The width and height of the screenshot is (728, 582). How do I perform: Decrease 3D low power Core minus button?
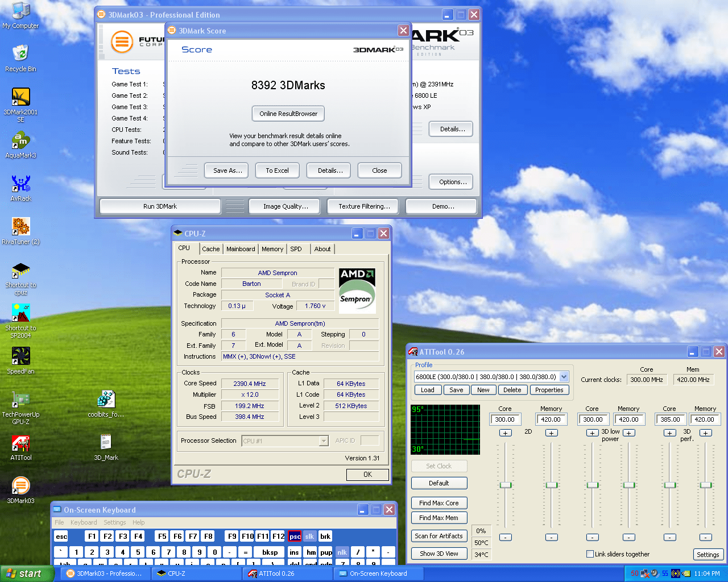coord(593,537)
